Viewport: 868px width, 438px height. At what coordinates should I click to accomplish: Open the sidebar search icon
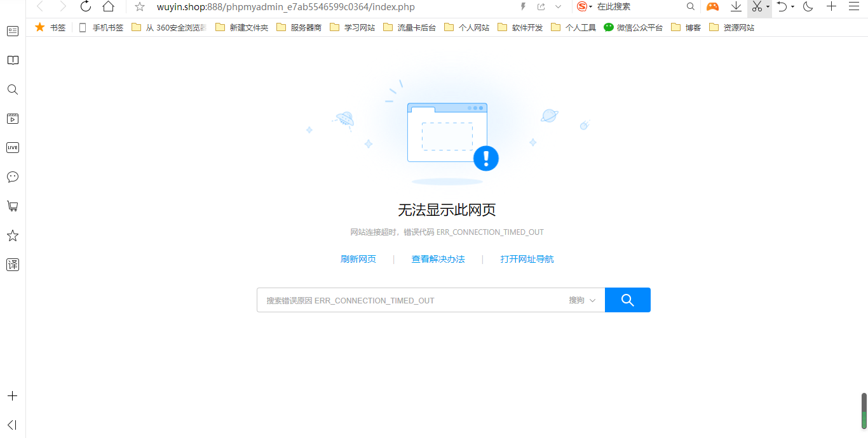[12, 90]
